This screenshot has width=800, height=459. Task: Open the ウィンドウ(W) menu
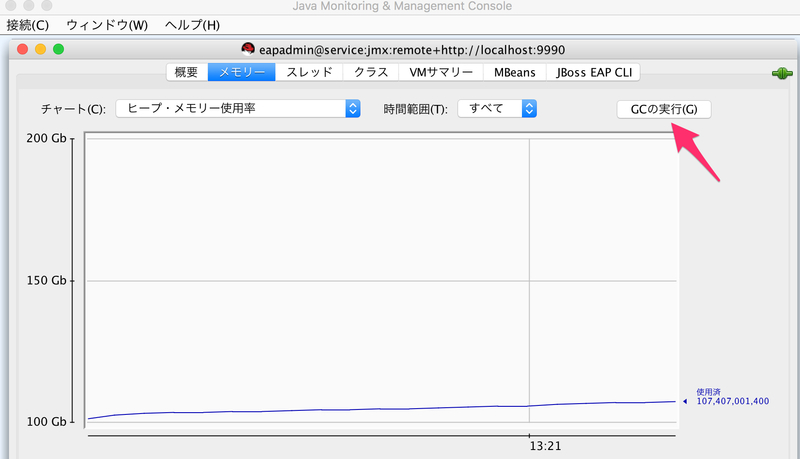point(107,25)
